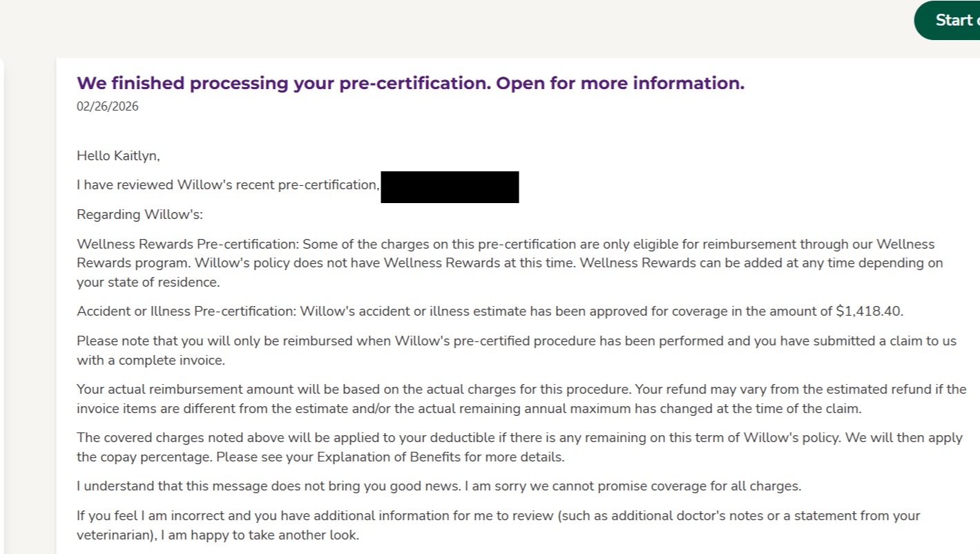The height and width of the screenshot is (554, 980).
Task: Click the "Hello Kaitlyn" greeting line
Action: pos(118,156)
